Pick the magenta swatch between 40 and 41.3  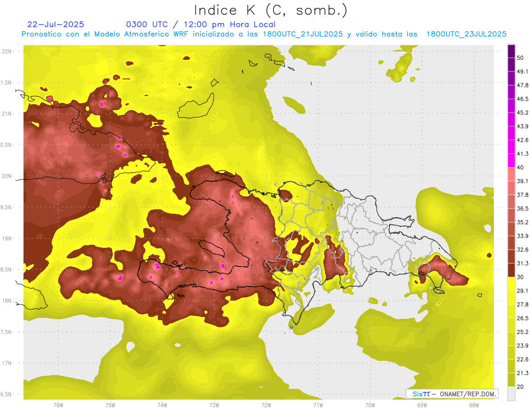coord(511,160)
